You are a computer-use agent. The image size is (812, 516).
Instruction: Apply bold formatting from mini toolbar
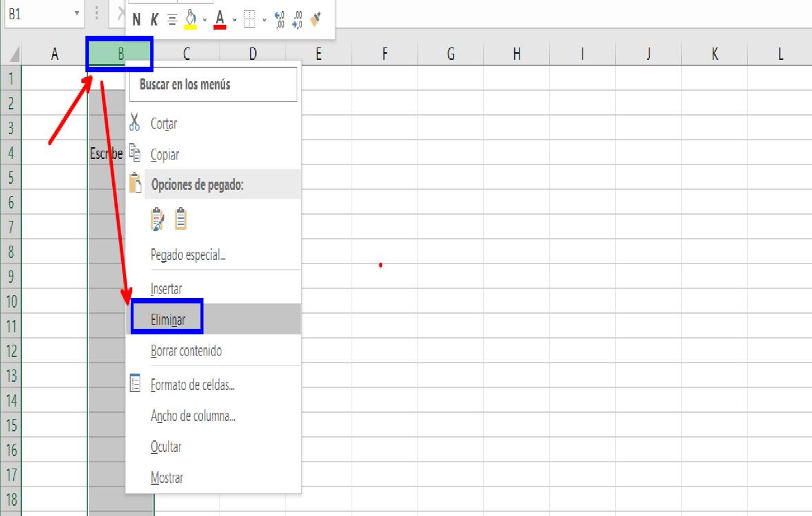136,18
